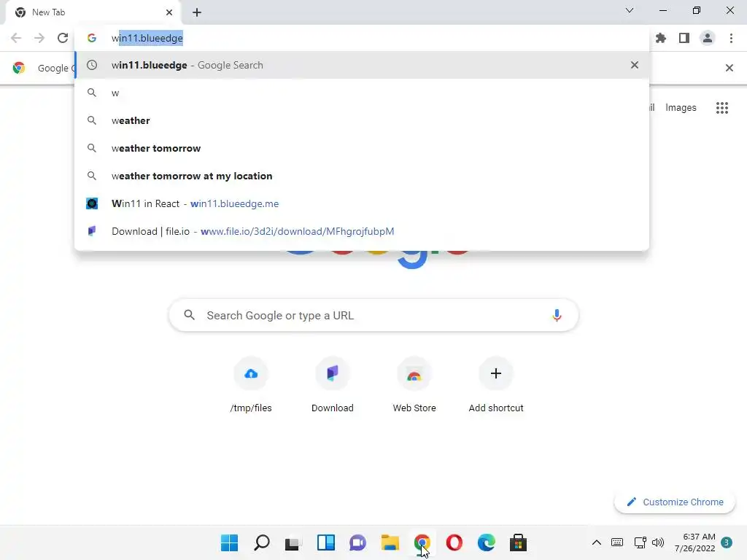The width and height of the screenshot is (747, 560).
Task: Open the Windows Start menu
Action: [229, 542]
